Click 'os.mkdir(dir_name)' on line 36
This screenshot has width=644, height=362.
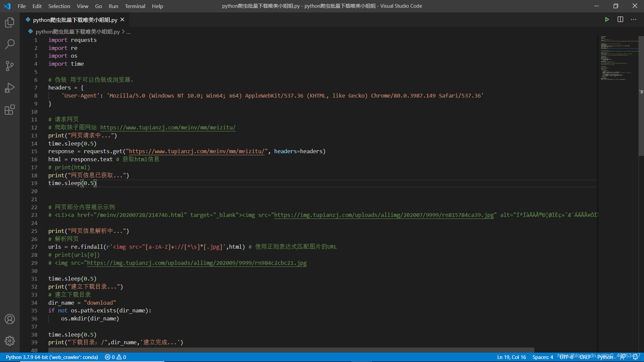pyautogui.click(x=90, y=318)
